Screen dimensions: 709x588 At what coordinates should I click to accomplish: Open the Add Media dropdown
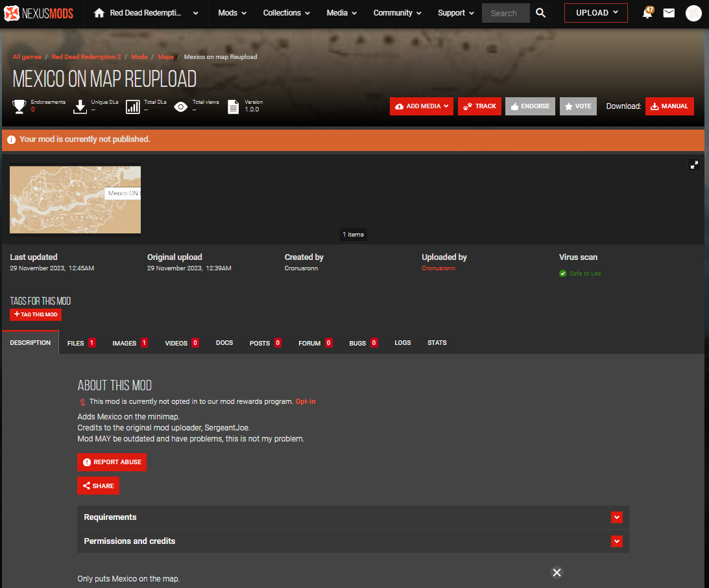(x=422, y=106)
